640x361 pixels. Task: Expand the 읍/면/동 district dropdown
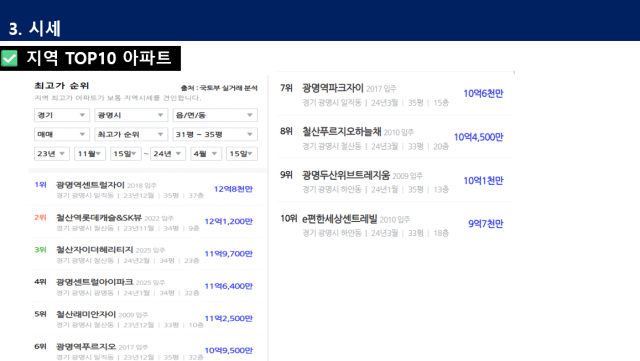(x=215, y=115)
